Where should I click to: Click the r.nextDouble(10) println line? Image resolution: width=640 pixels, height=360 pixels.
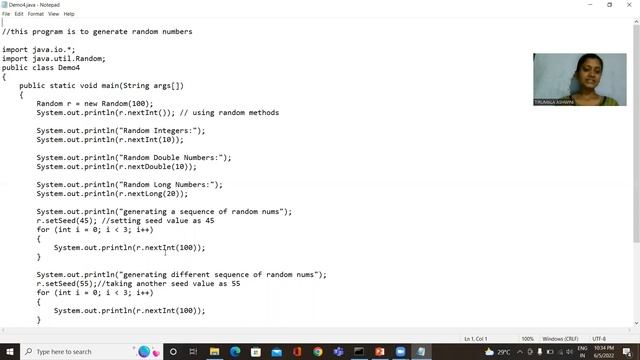pos(116,167)
